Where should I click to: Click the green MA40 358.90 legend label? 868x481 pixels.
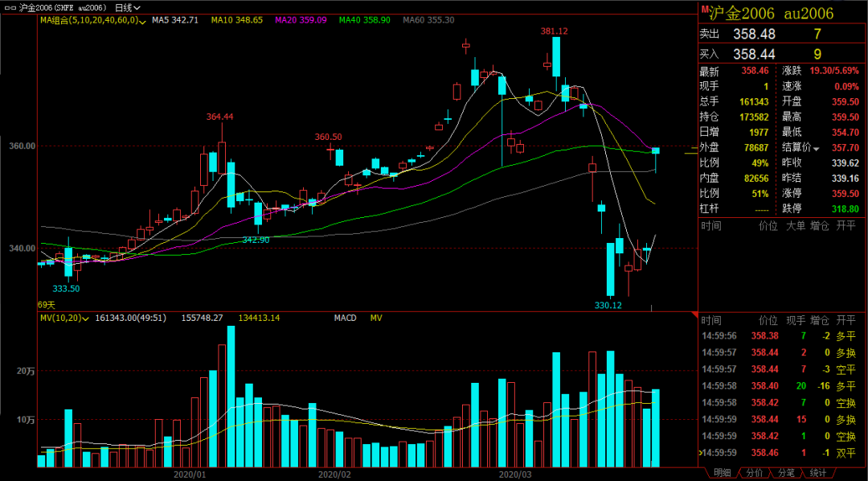pos(364,20)
